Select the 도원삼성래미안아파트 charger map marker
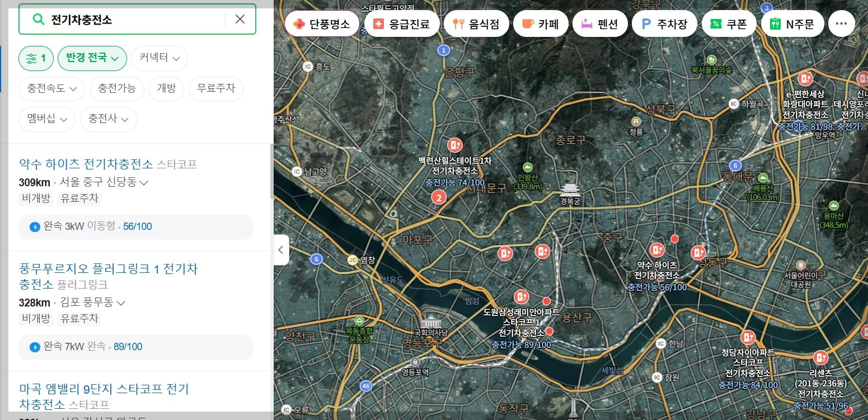The image size is (868, 420). [522, 296]
